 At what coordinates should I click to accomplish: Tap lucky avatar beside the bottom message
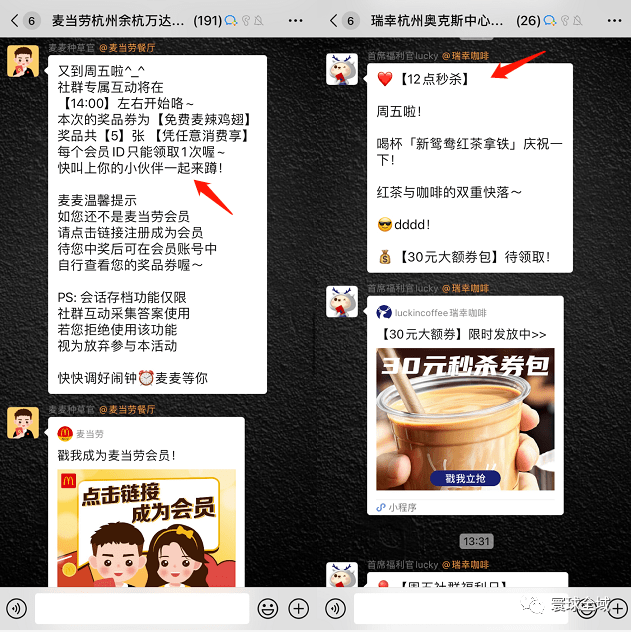pyautogui.click(x=342, y=574)
